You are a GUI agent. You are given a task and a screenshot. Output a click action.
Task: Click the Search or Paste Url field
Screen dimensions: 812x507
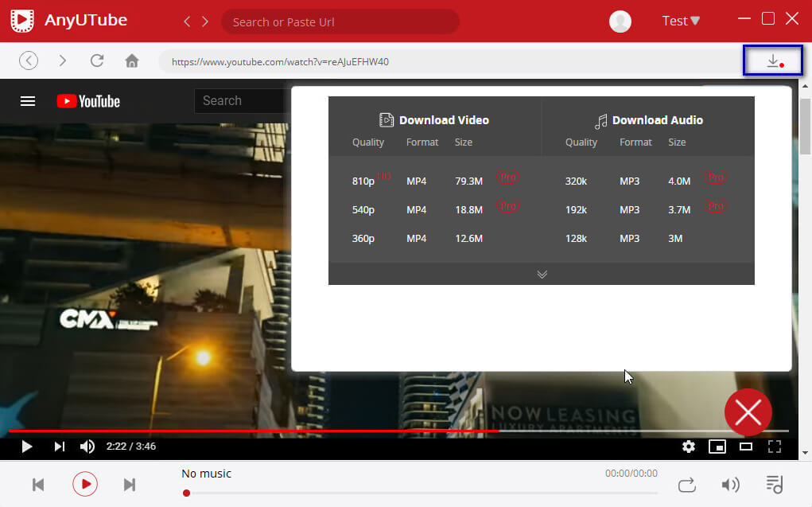tap(340, 21)
